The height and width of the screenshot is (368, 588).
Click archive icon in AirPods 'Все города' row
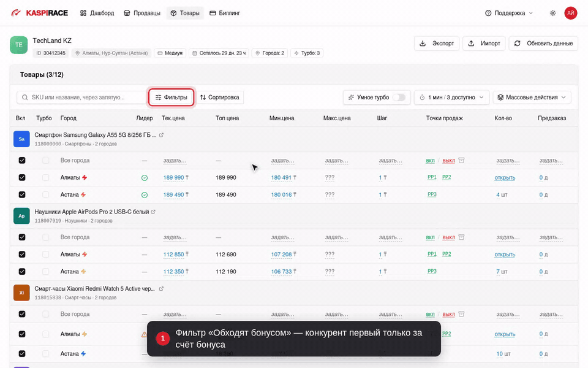pos(461,237)
